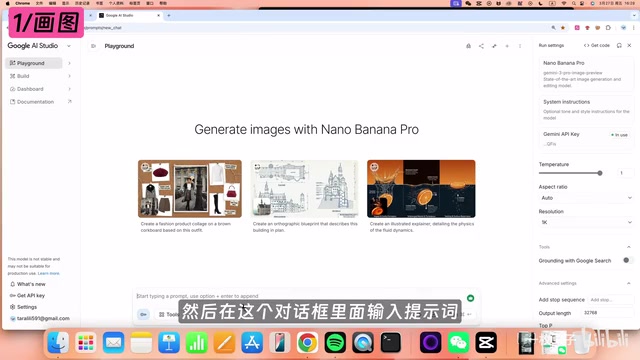Open Spotify from the dock
The height and width of the screenshot is (360, 640).
pos(336,342)
